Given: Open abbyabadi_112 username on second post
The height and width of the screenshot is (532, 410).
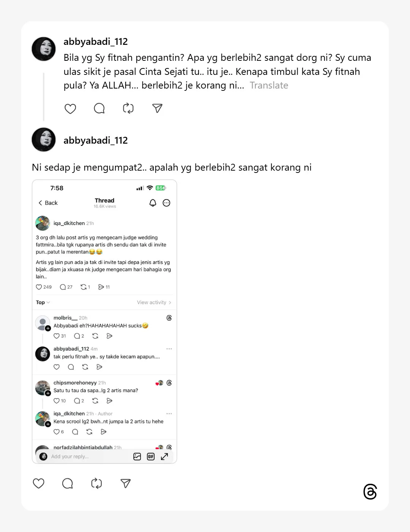Looking at the screenshot, I should point(96,140).
